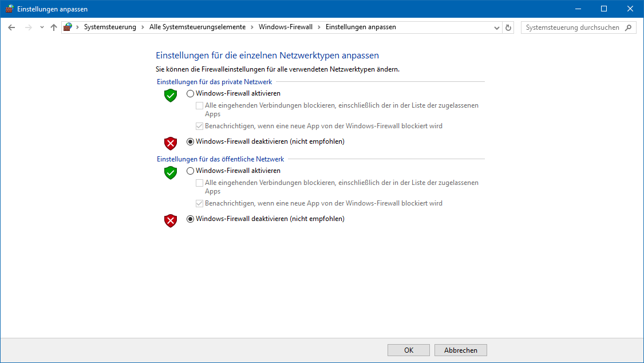Screen dimensions: 644x363
Task: Maximize the Einstellungen anpassen window
Action: [x=604, y=9]
